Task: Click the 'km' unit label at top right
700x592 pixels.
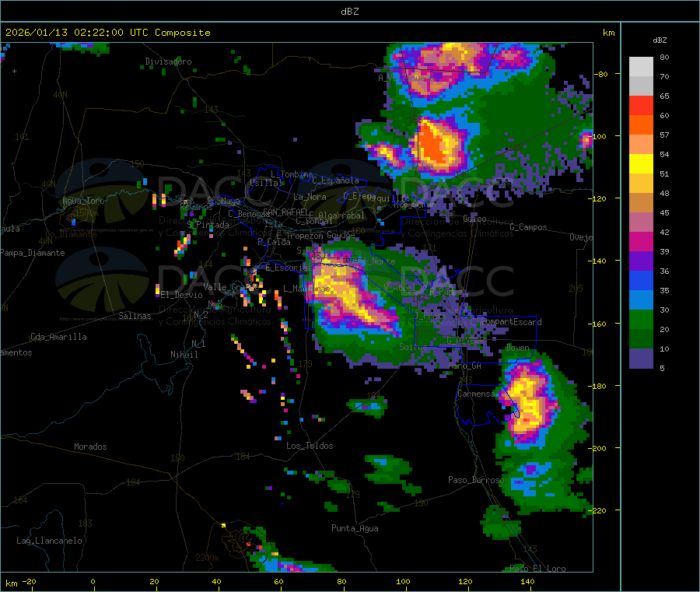Action: click(x=608, y=33)
